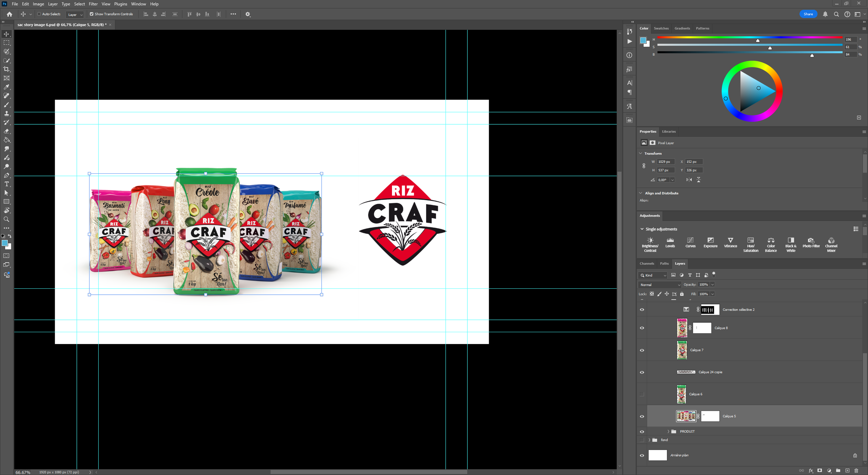Viewport: 868px width, 475px height.
Task: Open the Image menu
Action: (38, 4)
